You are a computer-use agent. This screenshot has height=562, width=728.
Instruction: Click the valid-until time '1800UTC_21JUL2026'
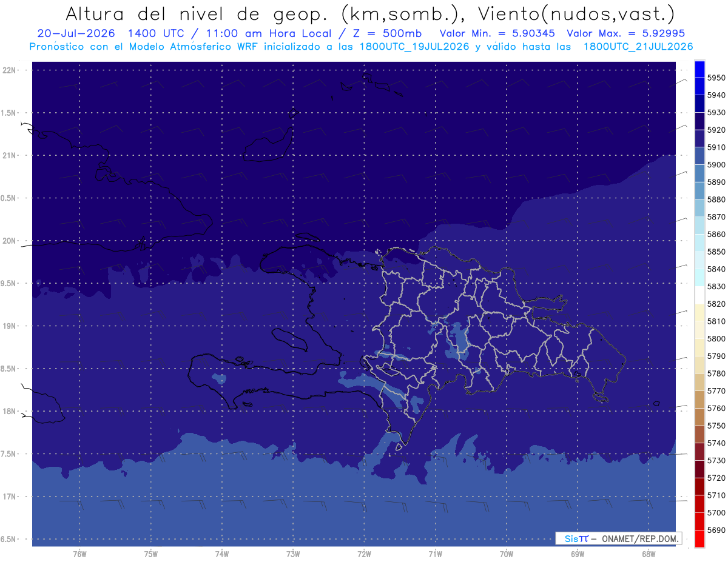(x=638, y=46)
